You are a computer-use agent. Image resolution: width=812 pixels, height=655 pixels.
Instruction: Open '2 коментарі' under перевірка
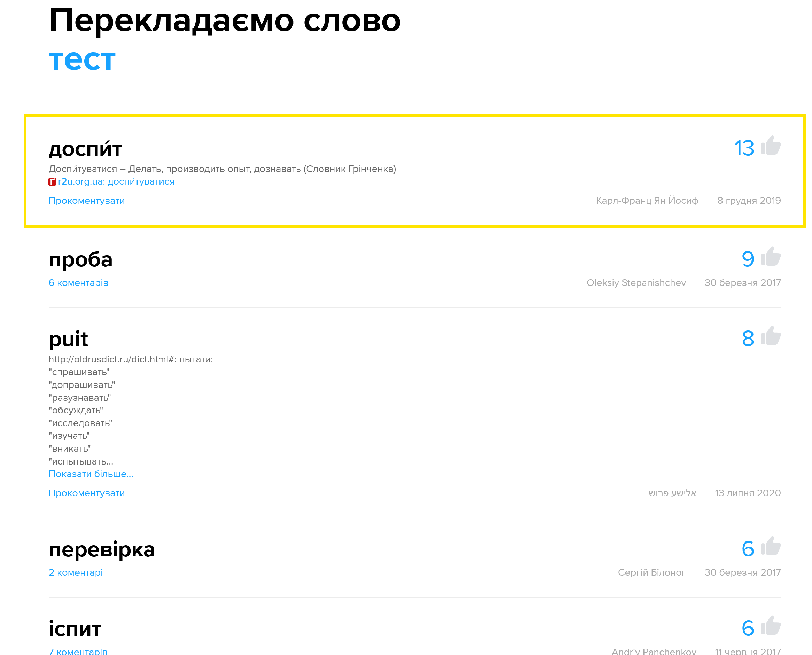76,572
